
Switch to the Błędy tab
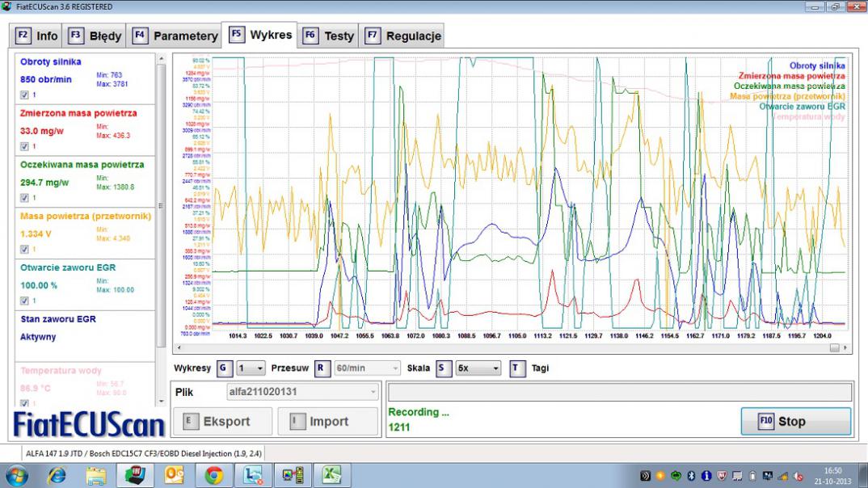tap(96, 36)
